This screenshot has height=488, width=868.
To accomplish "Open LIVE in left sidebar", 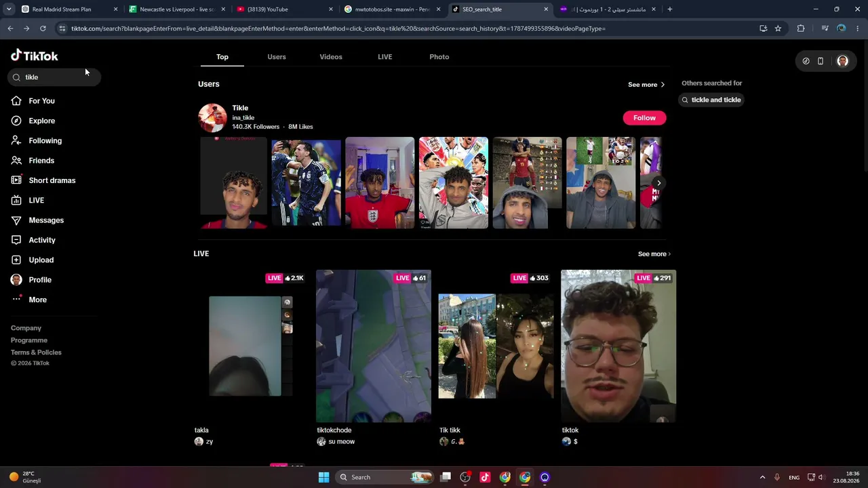I will tap(36, 201).
